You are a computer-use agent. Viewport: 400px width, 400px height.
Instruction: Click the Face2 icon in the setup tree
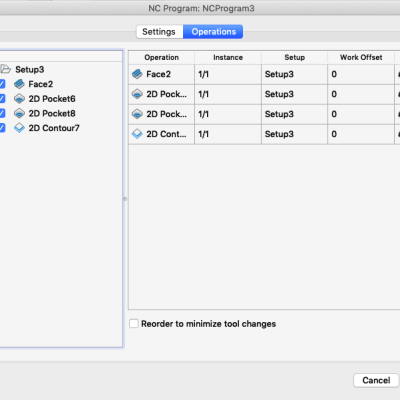click(x=19, y=84)
